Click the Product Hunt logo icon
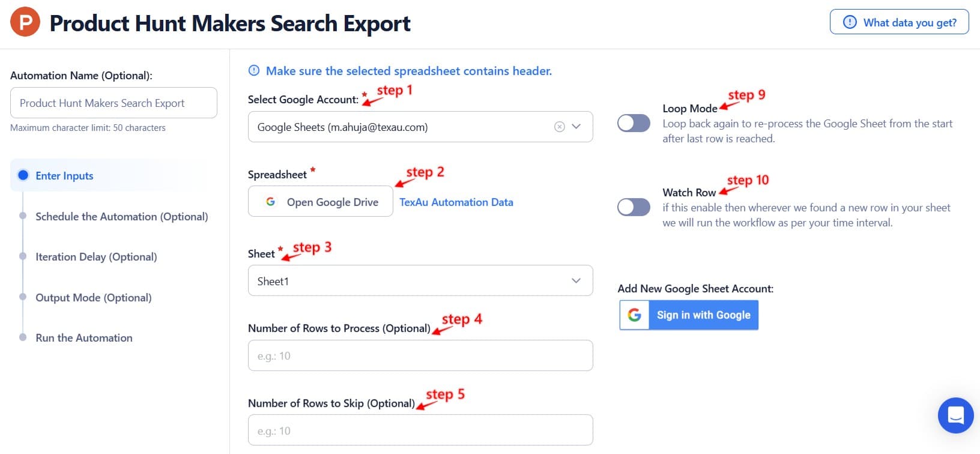The width and height of the screenshot is (980, 454). [24, 22]
